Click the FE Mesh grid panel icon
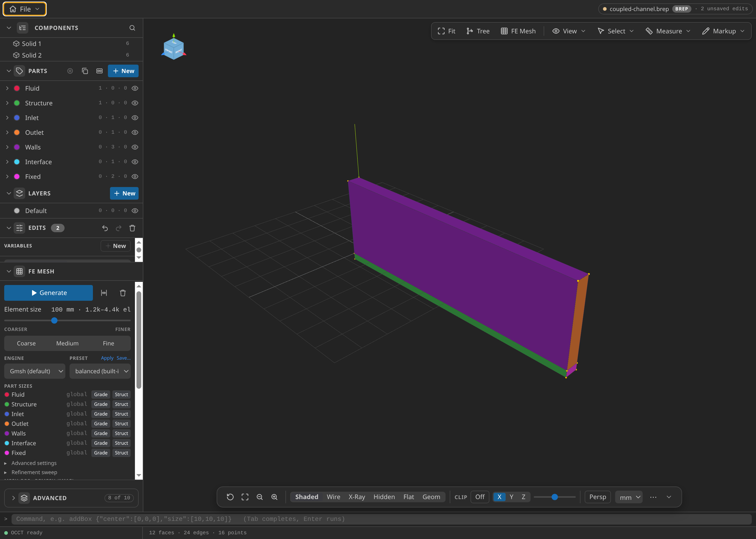Viewport: 756px width, 539px height. pyautogui.click(x=20, y=272)
